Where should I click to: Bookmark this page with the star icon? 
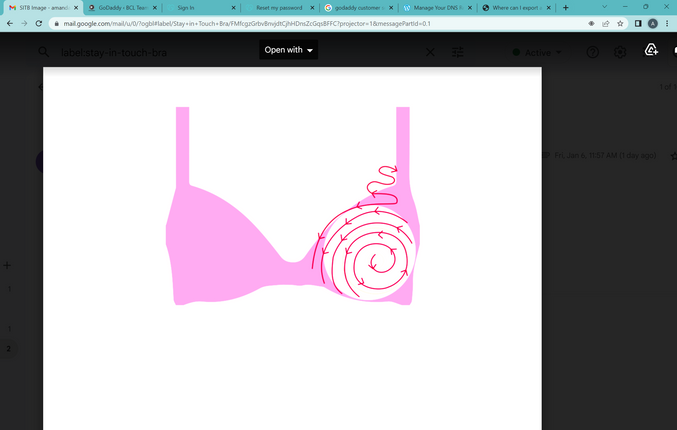(620, 23)
